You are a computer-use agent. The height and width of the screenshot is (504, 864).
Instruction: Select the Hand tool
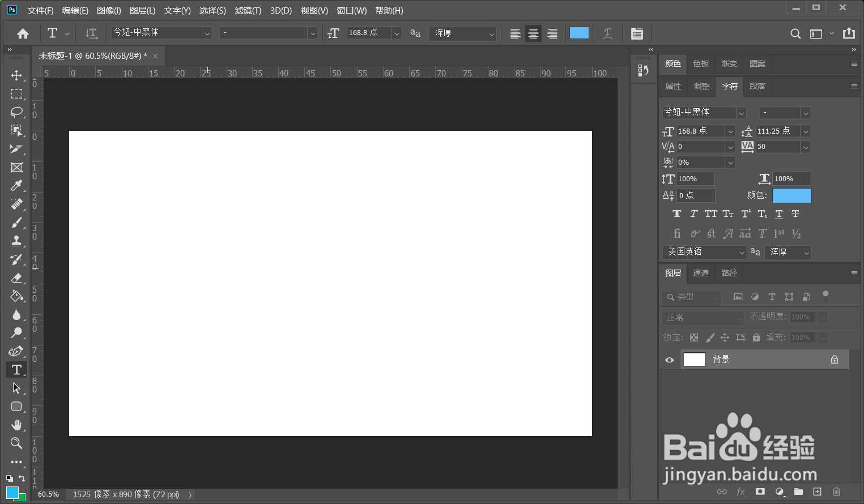(x=16, y=425)
